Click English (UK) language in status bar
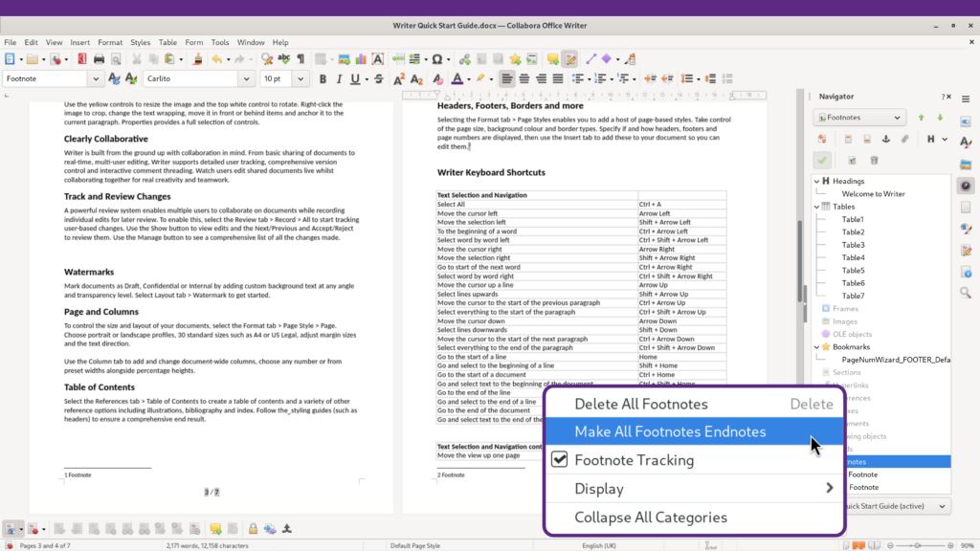Image resolution: width=980 pixels, height=551 pixels. coord(599,545)
